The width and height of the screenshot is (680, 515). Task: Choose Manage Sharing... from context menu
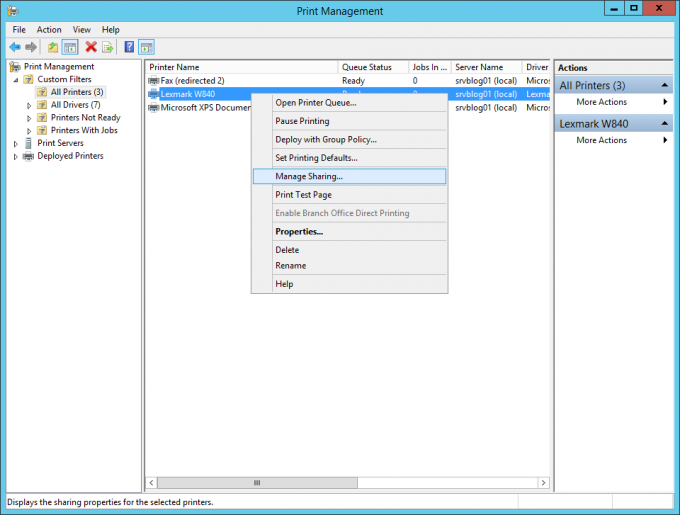(x=309, y=176)
